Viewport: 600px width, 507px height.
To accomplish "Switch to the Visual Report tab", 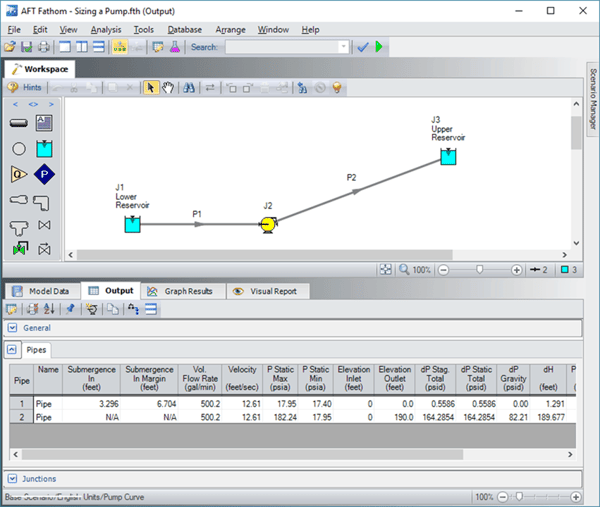I will click(268, 291).
